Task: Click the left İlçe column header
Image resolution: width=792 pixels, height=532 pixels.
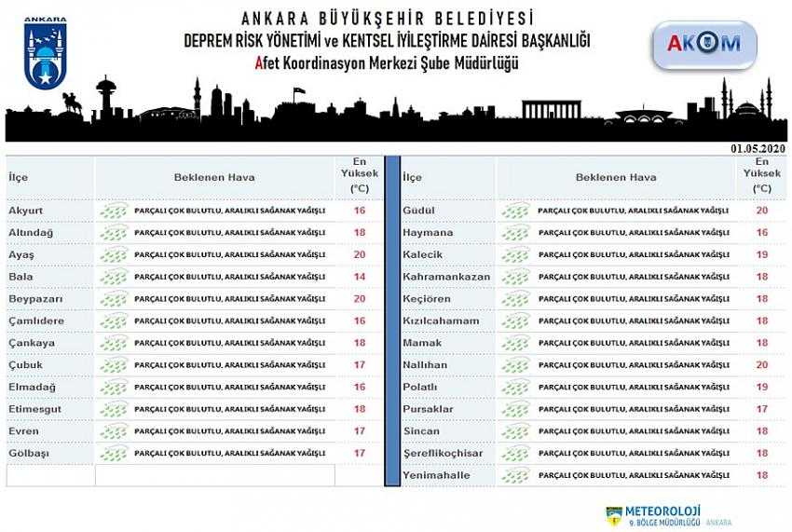Action: click(x=19, y=177)
